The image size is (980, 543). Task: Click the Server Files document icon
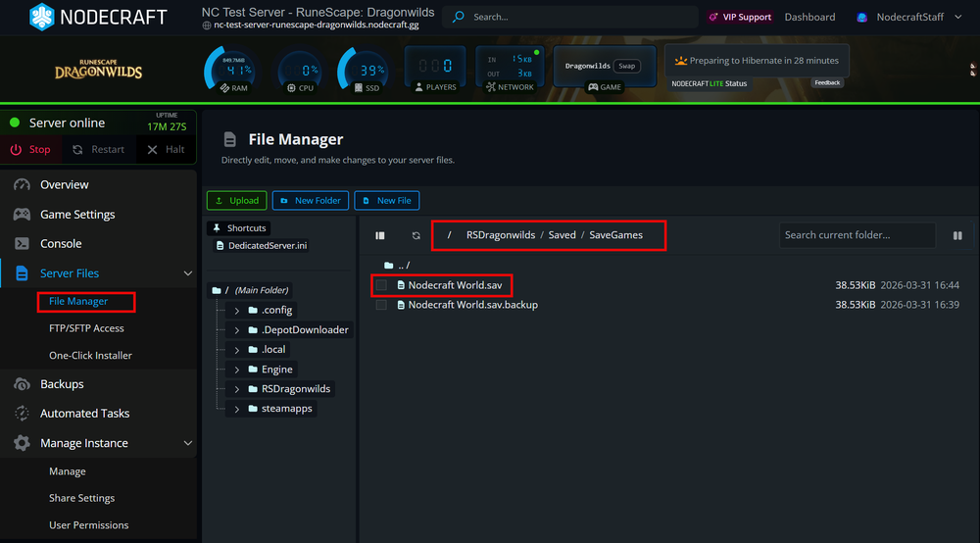(22, 273)
